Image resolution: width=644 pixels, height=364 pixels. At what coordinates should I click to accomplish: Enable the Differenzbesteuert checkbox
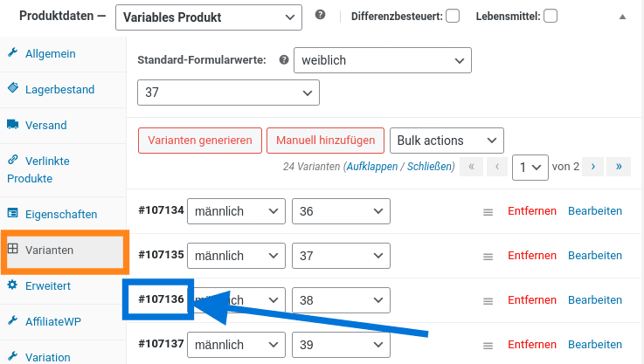pyautogui.click(x=453, y=16)
